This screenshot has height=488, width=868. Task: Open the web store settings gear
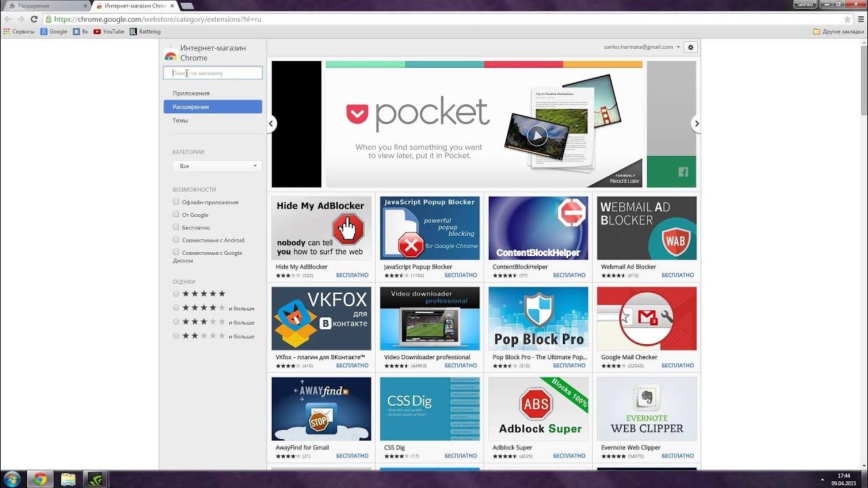pos(690,47)
